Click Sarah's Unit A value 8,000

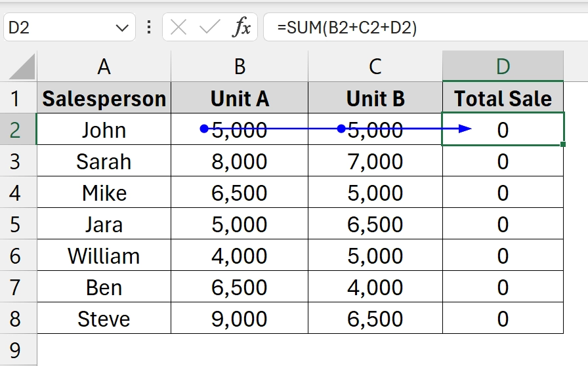coord(240,161)
